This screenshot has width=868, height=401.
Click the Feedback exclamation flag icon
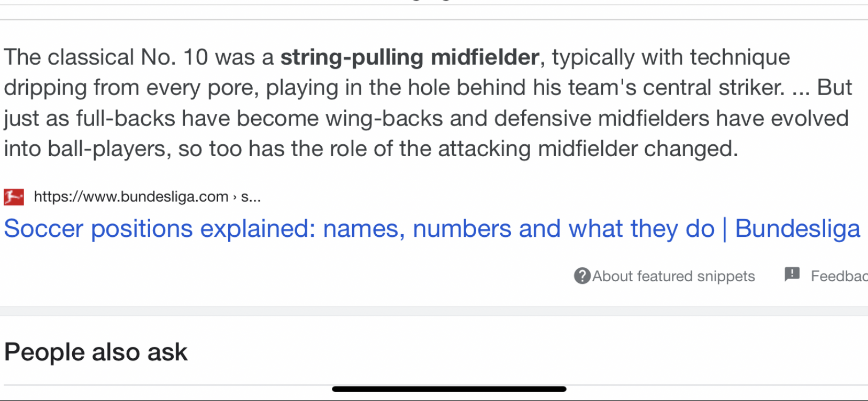[792, 274]
